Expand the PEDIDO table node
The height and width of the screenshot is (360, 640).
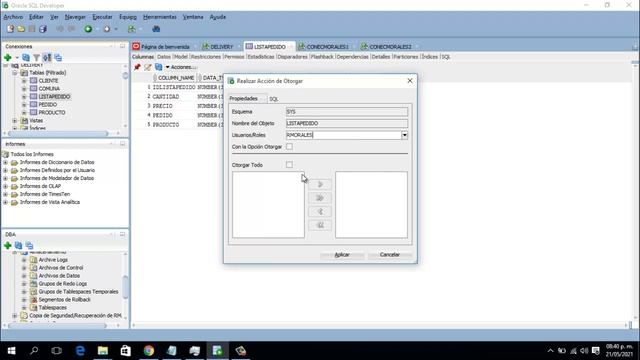tap(24, 104)
